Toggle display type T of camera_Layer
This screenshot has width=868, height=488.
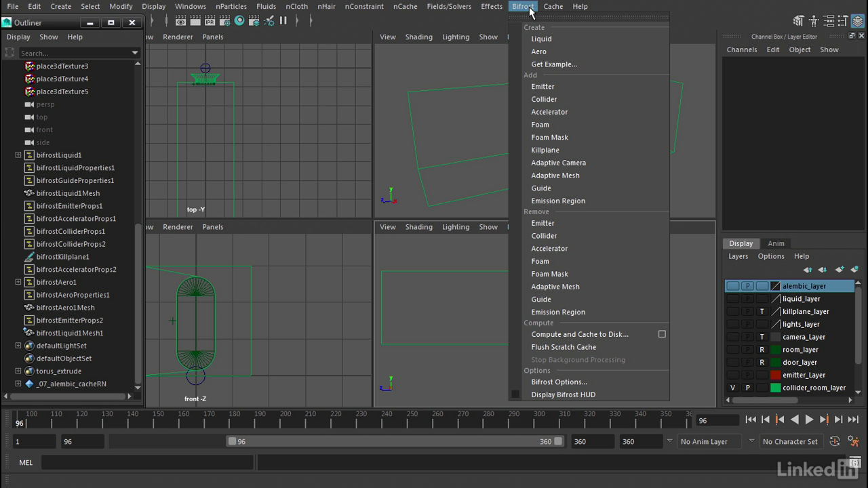762,337
